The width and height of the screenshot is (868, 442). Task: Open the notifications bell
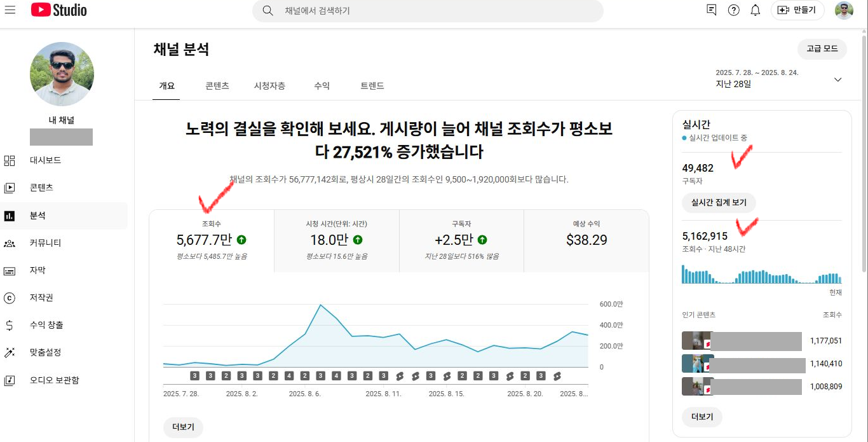tap(755, 10)
